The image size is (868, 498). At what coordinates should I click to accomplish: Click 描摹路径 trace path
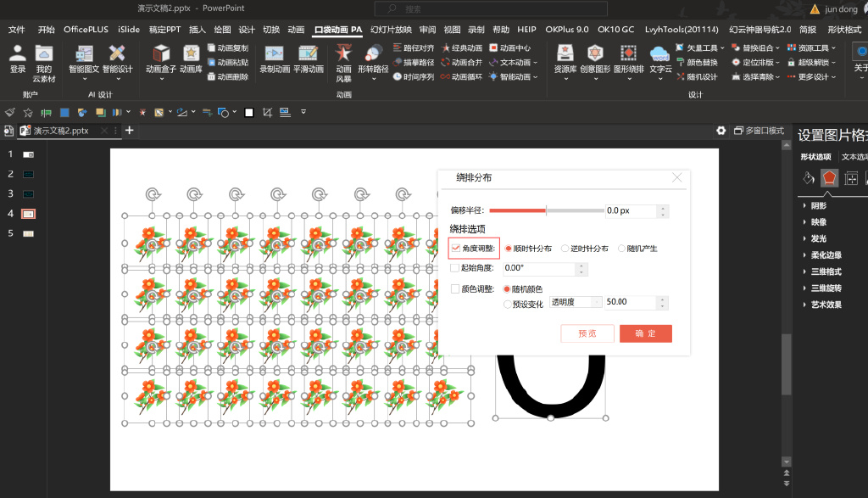[x=414, y=63]
